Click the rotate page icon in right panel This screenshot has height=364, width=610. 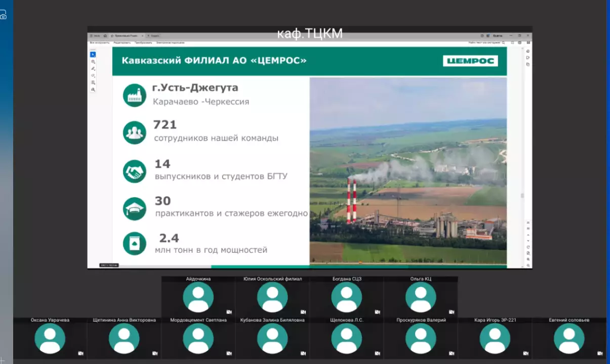tap(528, 247)
